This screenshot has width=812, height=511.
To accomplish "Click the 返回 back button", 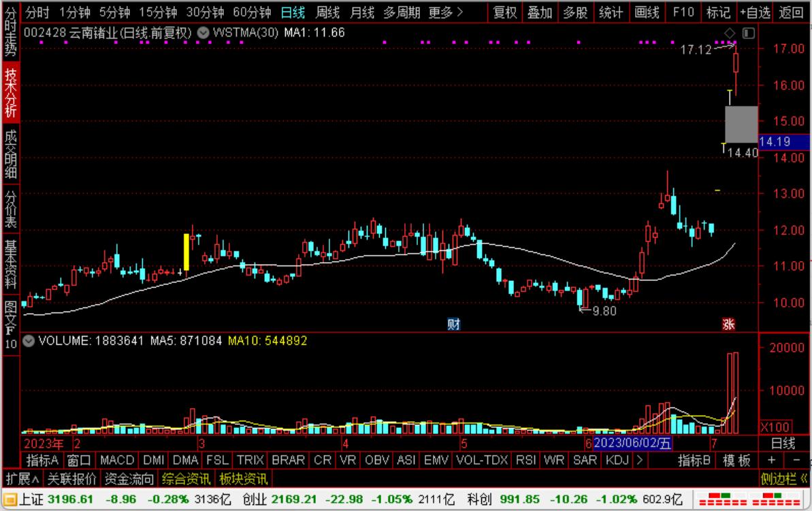I will pos(792,12).
